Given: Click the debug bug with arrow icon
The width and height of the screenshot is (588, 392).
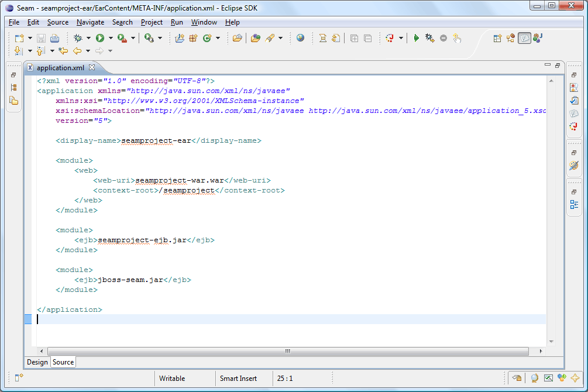Looking at the screenshot, I should click(430, 38).
